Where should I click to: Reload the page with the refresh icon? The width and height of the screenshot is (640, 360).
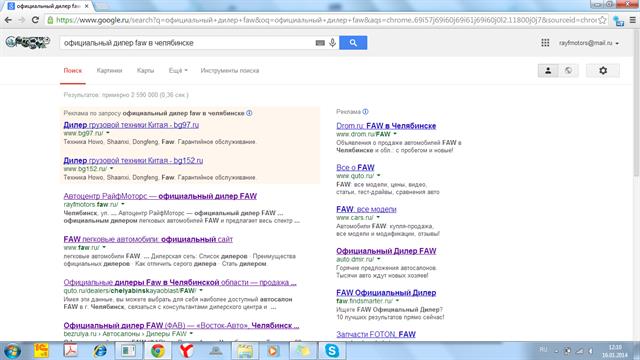[36, 20]
